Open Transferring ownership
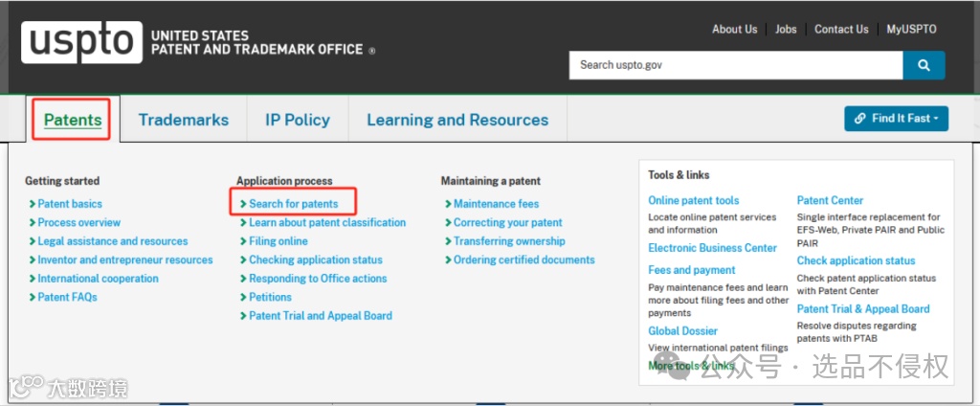The height and width of the screenshot is (406, 980). [x=509, y=241]
